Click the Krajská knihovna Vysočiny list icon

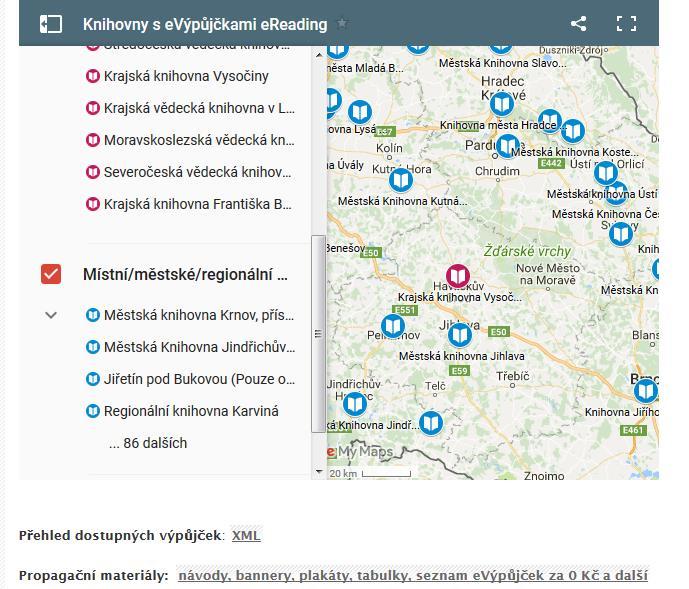pyautogui.click(x=92, y=76)
